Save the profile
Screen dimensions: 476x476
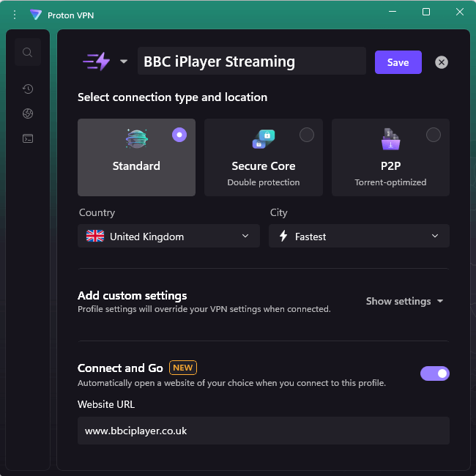398,62
